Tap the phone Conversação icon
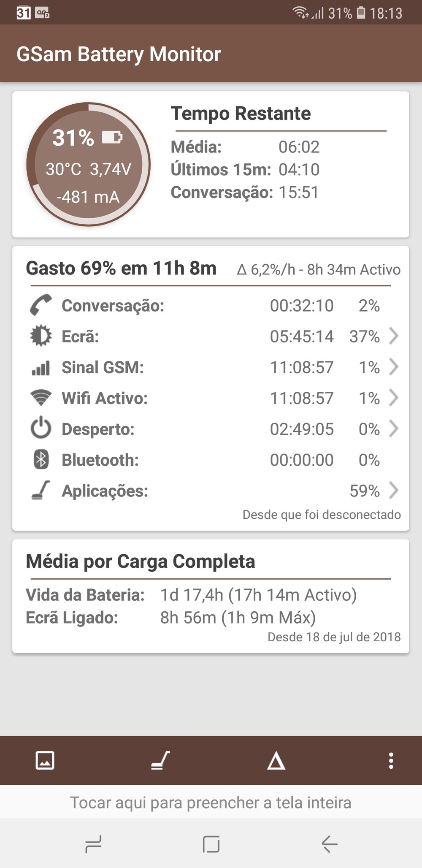 (41, 305)
